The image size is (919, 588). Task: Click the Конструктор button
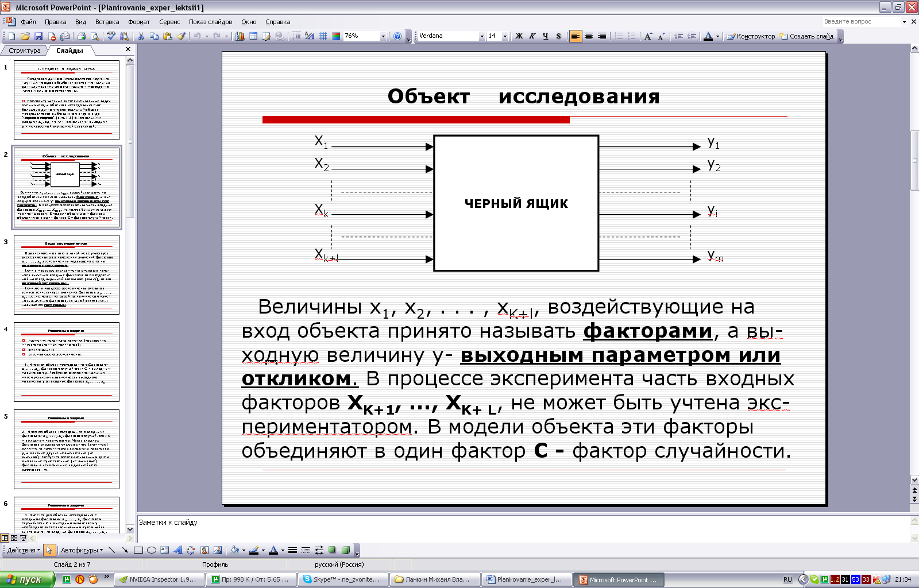click(x=751, y=36)
